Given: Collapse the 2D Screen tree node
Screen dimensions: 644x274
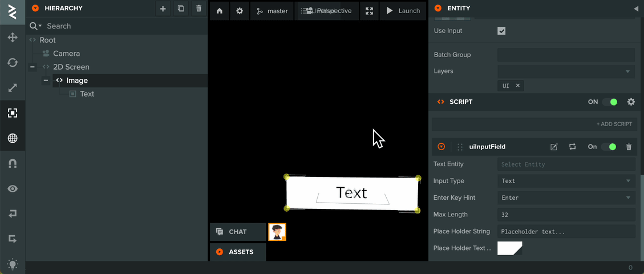Looking at the screenshot, I should 33,67.
